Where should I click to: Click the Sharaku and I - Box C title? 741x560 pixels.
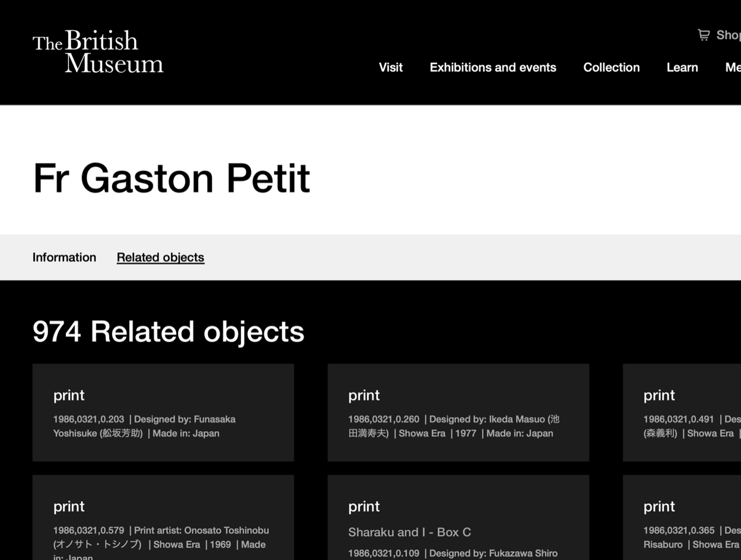(x=409, y=532)
